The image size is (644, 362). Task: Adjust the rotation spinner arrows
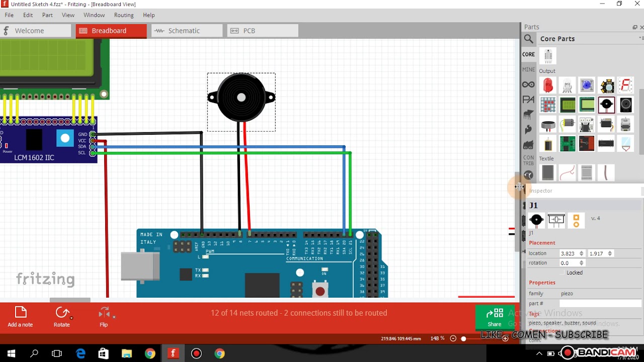point(582,263)
